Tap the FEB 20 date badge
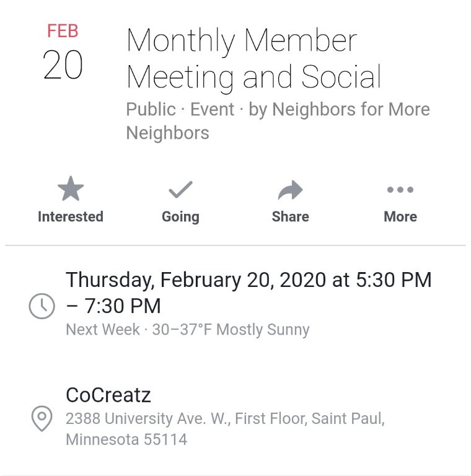The height and width of the screenshot is (476, 471). [x=63, y=54]
